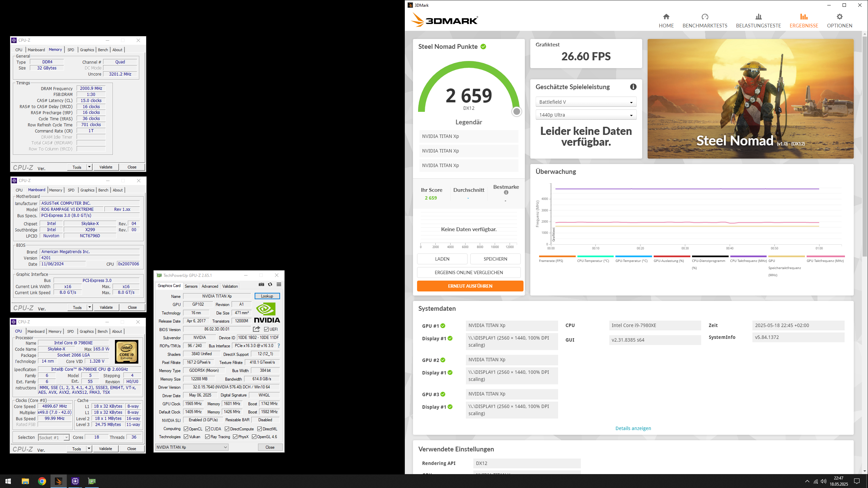This screenshot has width=868, height=488.
Task: Click ERNEUT AUSFÜHREN button
Action: [470, 286]
